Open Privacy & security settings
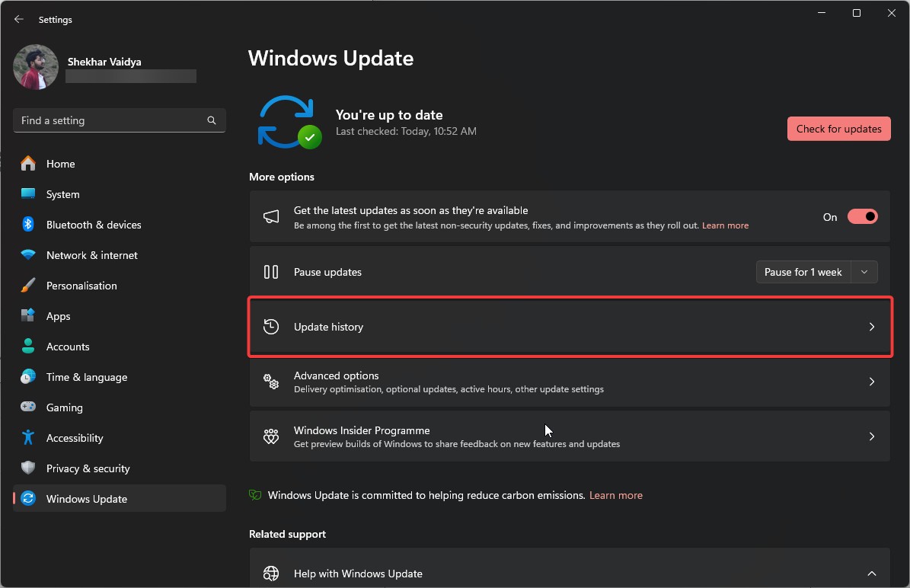This screenshot has width=910, height=588. (27, 468)
